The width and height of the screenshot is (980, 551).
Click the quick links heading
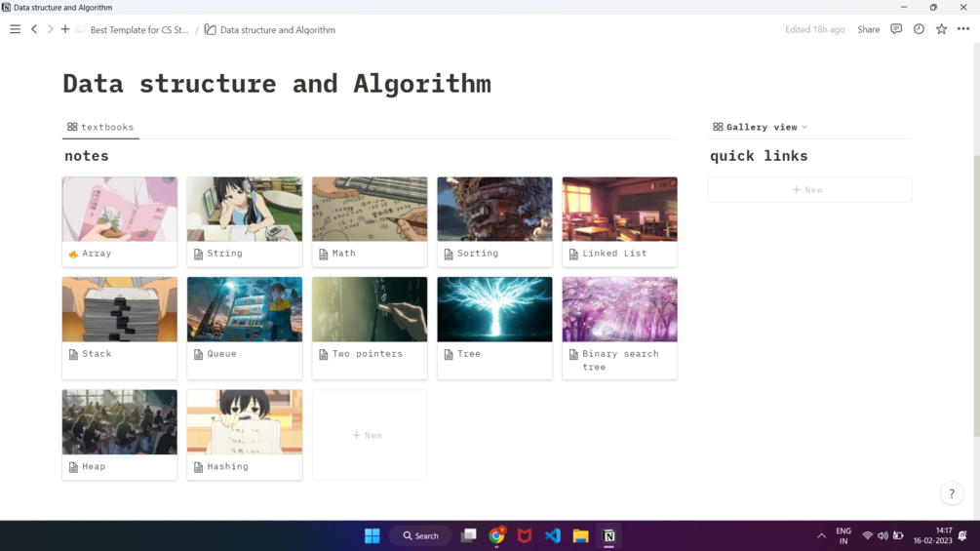coord(758,156)
